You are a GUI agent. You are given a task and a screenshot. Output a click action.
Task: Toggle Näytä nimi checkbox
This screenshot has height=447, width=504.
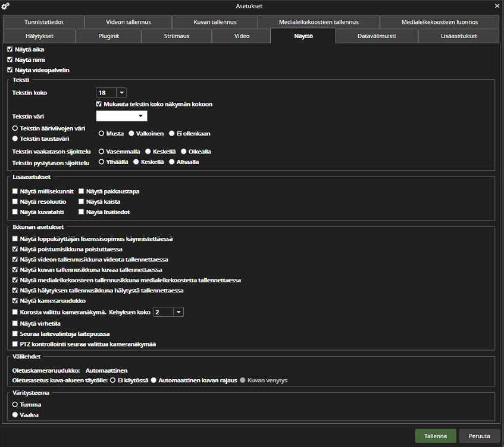tap(10, 59)
